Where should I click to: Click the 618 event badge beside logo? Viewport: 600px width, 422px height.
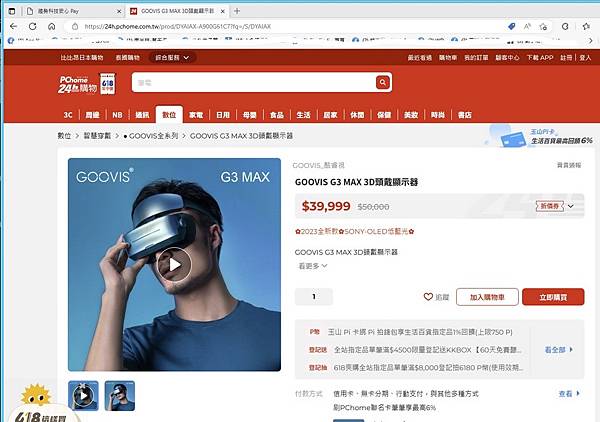tap(108, 84)
